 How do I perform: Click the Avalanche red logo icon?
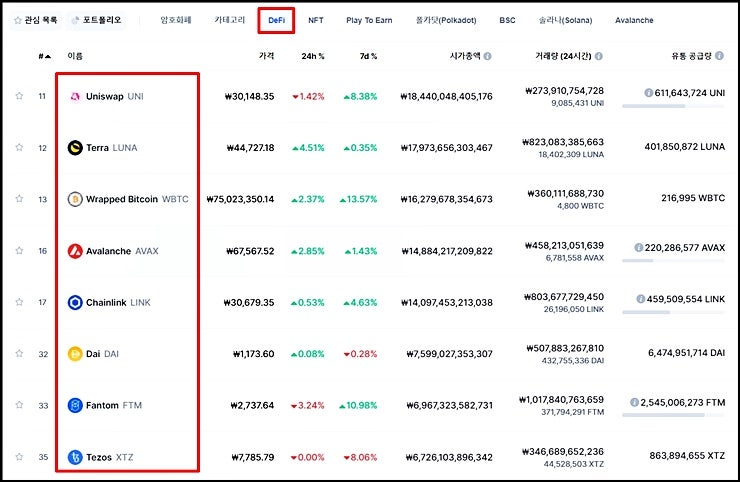[75, 251]
